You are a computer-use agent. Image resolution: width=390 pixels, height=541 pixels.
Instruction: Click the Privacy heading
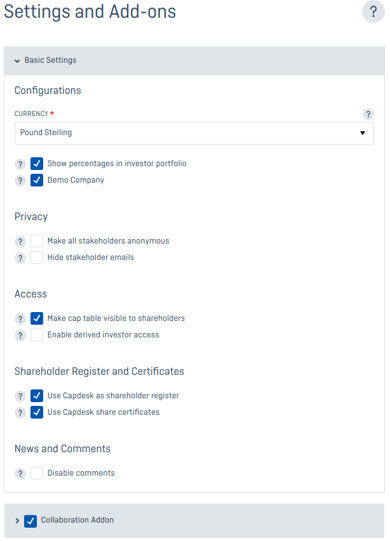tap(31, 217)
